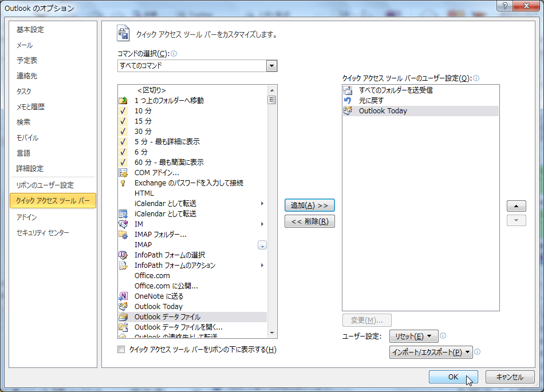This screenshot has height=392, width=544.
Task: Open セキュリティ センター page
Action: click(x=43, y=233)
